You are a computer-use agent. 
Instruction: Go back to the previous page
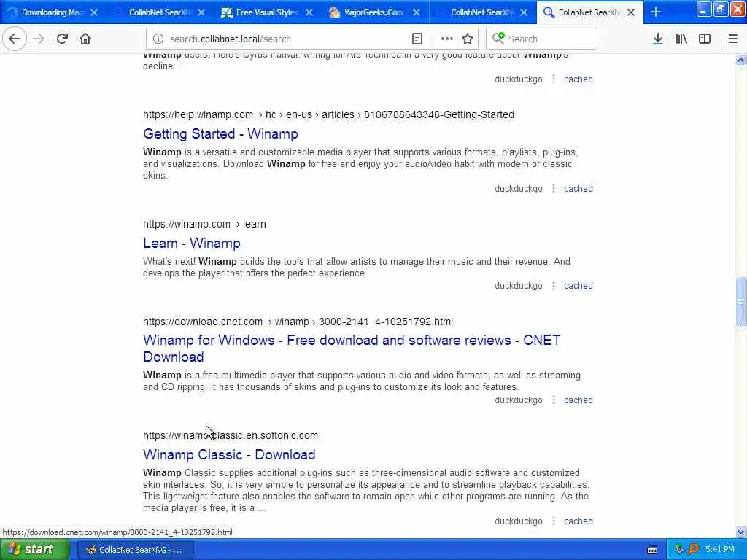(x=15, y=39)
